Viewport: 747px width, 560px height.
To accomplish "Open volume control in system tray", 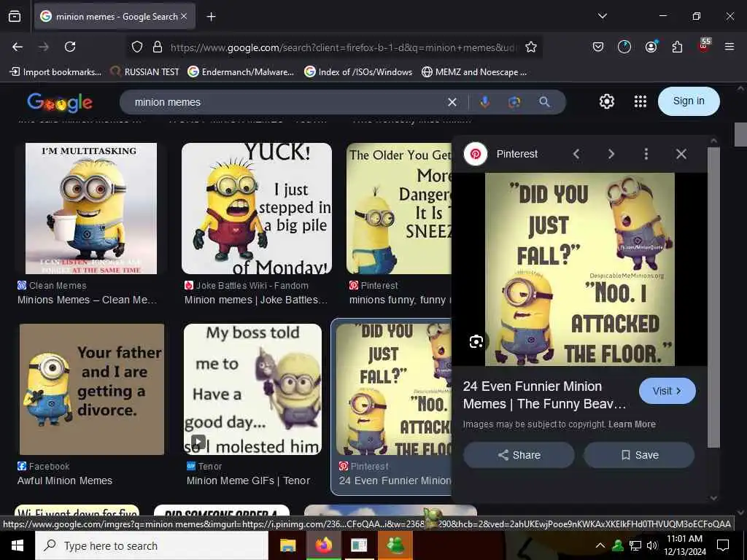I will pyautogui.click(x=651, y=545).
